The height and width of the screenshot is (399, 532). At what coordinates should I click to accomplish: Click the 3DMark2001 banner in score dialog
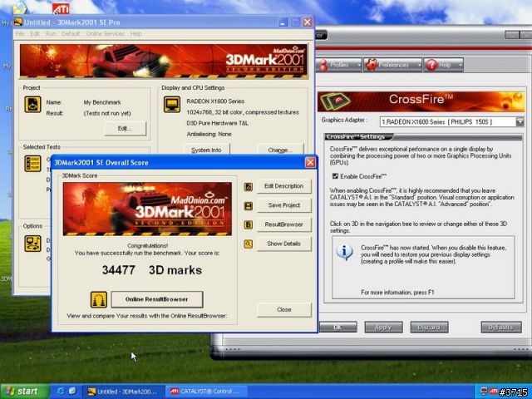pyautogui.click(x=147, y=209)
